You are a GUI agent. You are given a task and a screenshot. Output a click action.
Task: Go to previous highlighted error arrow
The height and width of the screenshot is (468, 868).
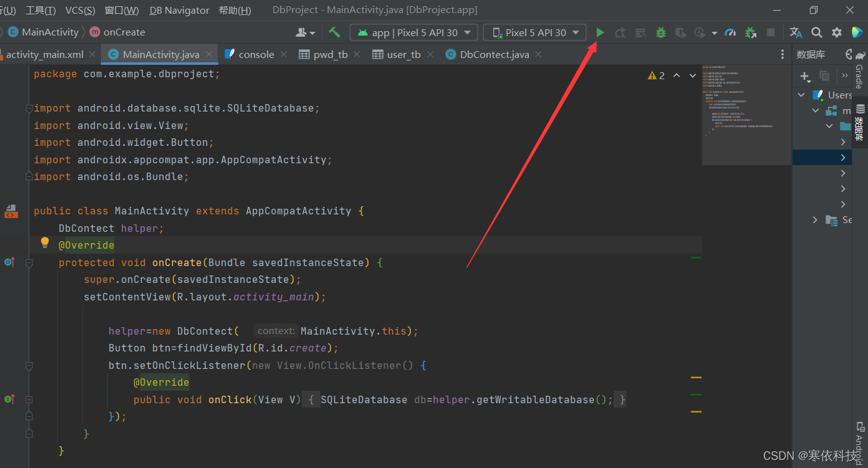[677, 75]
